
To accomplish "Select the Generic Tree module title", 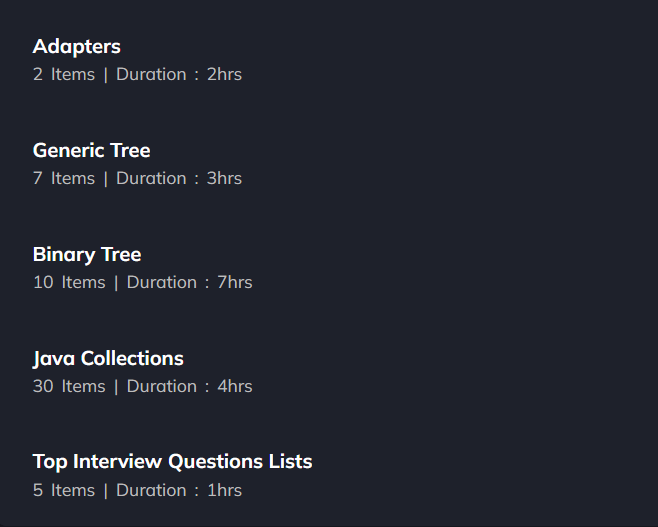I will point(91,150).
